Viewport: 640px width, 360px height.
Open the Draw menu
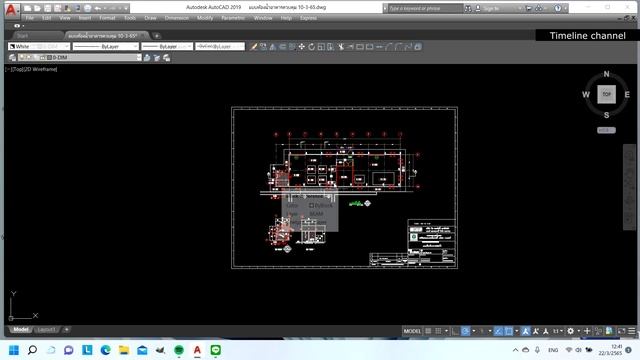150,18
